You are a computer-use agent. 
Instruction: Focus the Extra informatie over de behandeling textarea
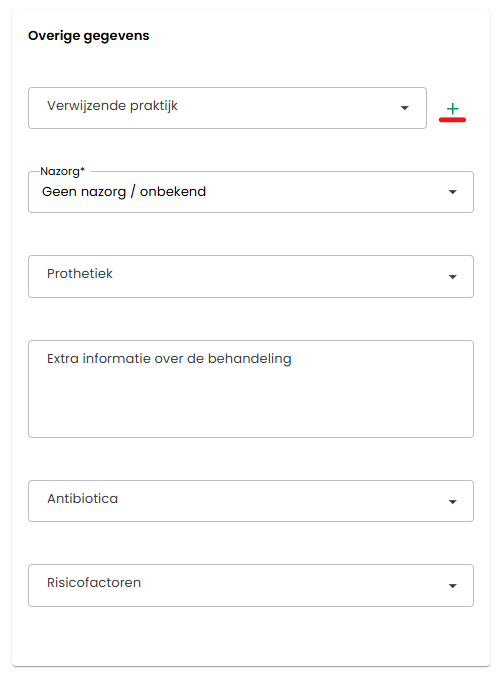[x=251, y=389]
